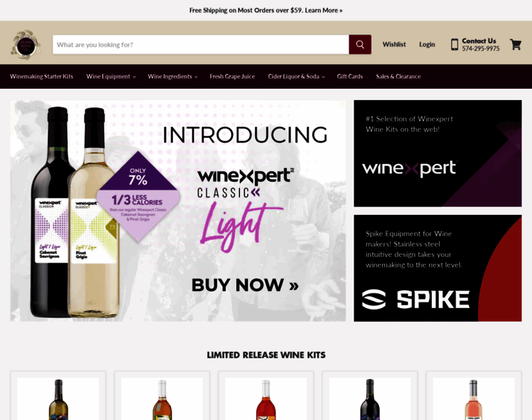
Task: Open the shopping cart icon
Action: 515,44
